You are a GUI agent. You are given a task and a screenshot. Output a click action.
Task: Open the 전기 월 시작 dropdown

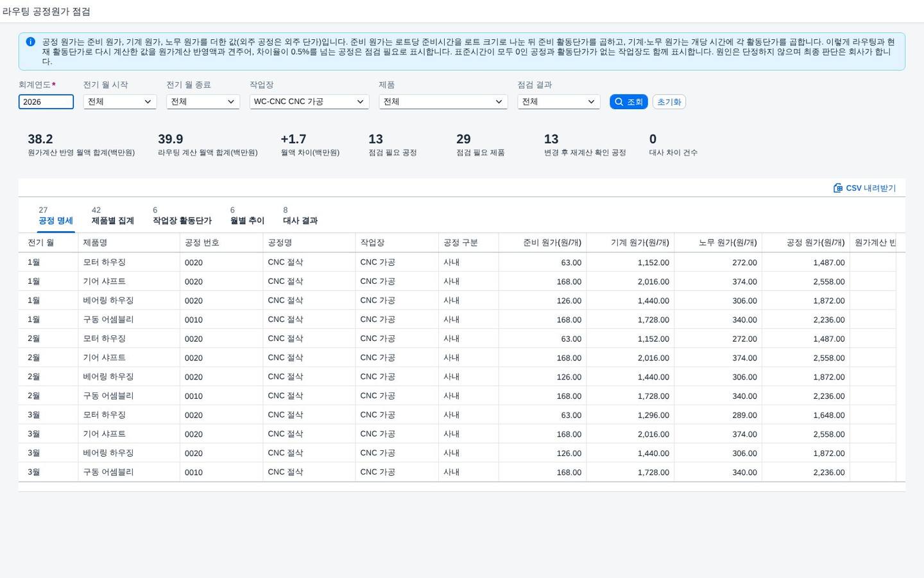120,101
